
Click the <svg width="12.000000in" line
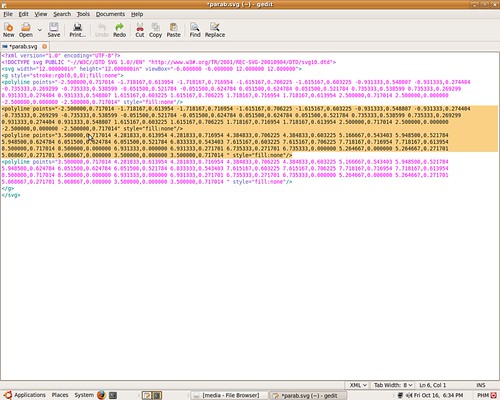coord(151,69)
